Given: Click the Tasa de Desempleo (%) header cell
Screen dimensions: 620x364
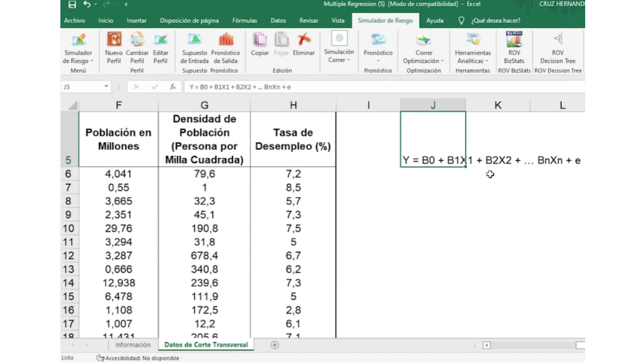Looking at the screenshot, I should click(x=293, y=140).
